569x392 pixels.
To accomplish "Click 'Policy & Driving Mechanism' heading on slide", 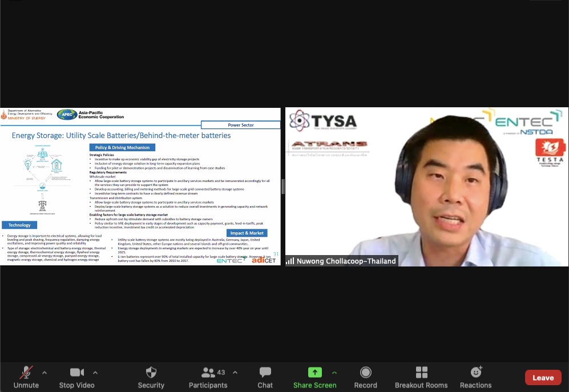I will point(122,147).
